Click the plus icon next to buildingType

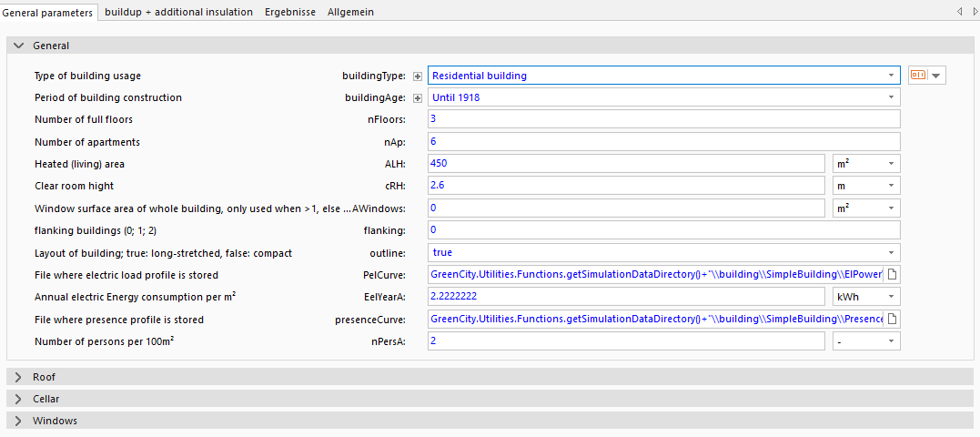tap(419, 76)
